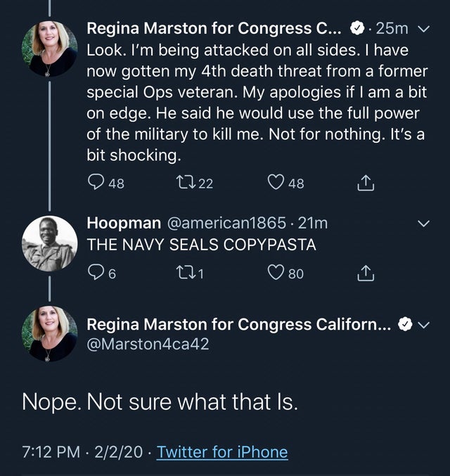Open the Twitter for iPhone link

point(222,451)
